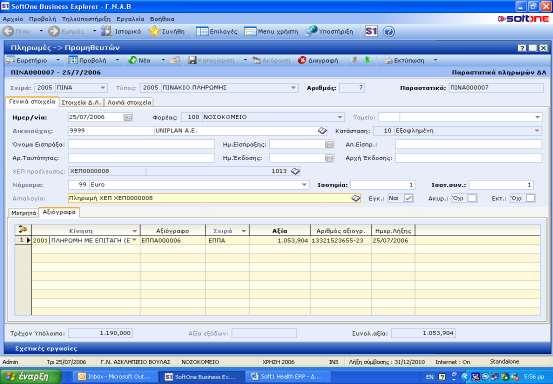Image resolution: width=553 pixels, height=384 pixels.
Task: Click the Προβολή view button in form toolbar
Action: [x=87, y=61]
